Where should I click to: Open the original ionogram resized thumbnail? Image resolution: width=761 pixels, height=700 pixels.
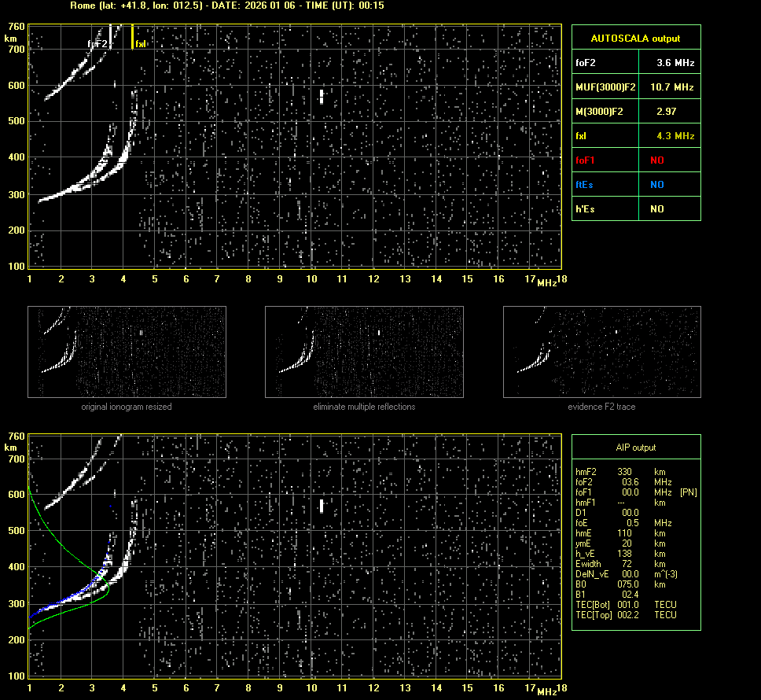[127, 352]
